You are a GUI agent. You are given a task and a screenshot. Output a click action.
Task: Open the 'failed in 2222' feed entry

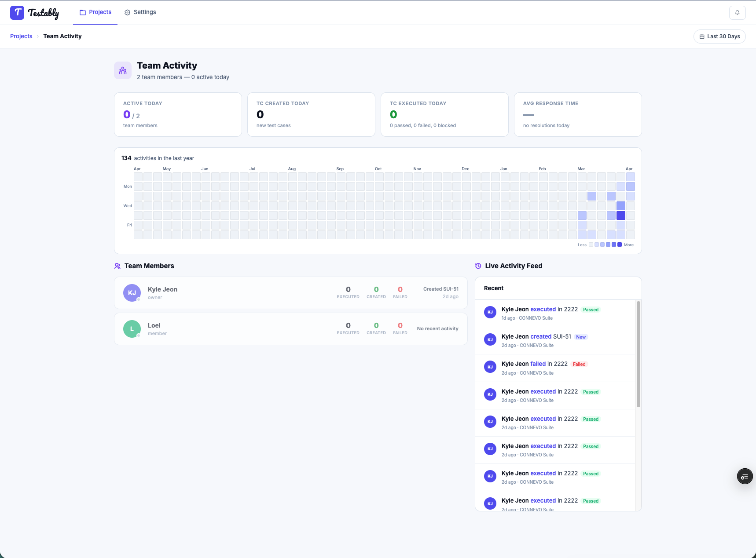point(555,368)
